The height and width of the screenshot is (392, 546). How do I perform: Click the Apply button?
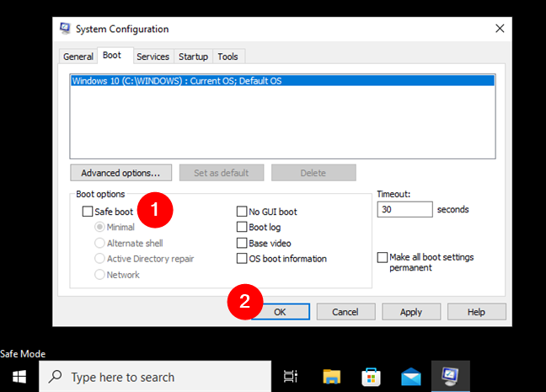pos(411,312)
